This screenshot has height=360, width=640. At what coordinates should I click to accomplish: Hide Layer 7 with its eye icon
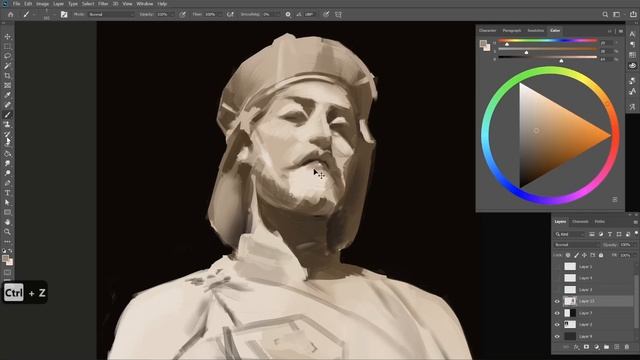[557, 313]
